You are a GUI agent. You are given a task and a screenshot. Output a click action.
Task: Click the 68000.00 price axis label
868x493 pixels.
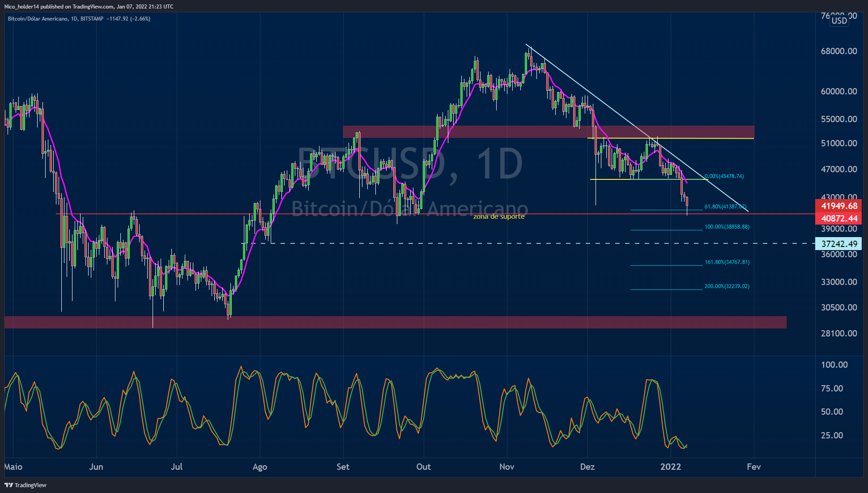point(839,51)
